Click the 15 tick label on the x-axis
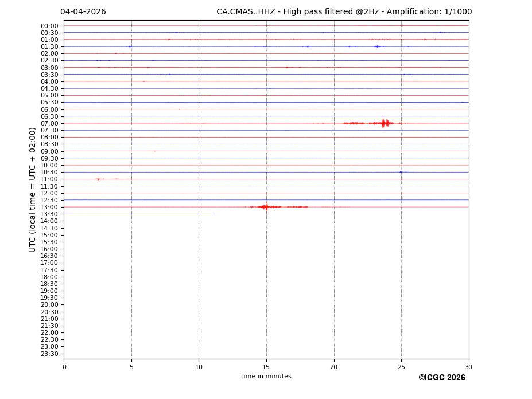This screenshot has width=532, height=399. click(266, 367)
